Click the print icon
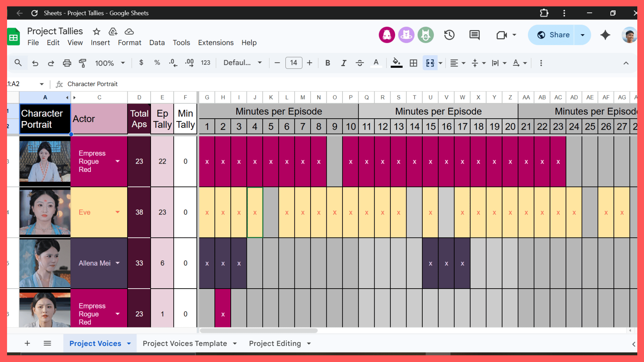644x362 pixels. tap(67, 63)
